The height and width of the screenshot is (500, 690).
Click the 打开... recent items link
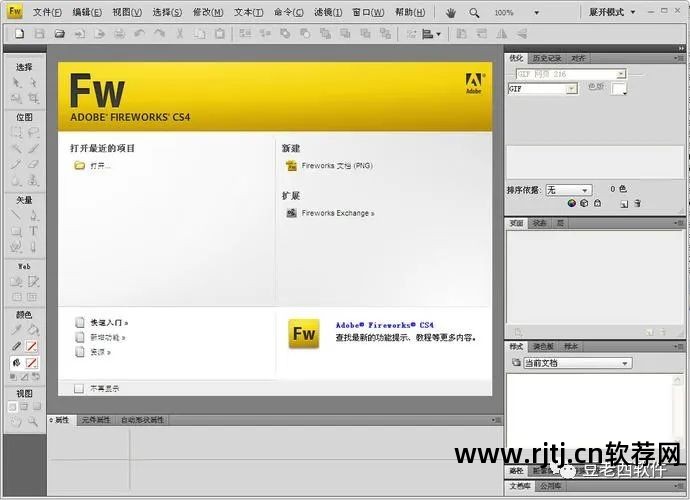100,166
